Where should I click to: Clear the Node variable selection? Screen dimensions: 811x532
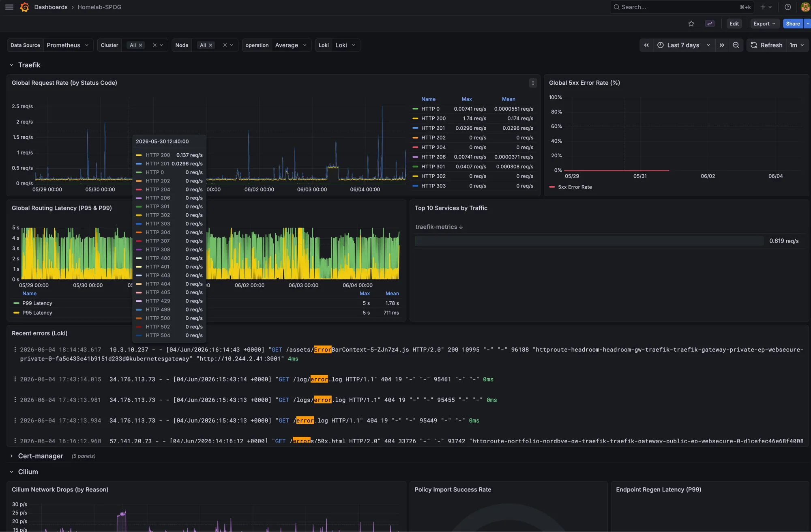225,45
